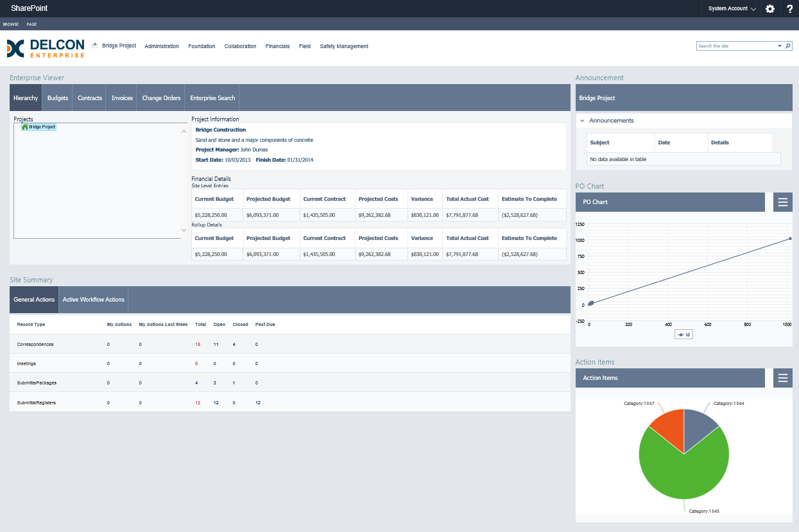Open the PO Chart hamburger menu icon

782,202
